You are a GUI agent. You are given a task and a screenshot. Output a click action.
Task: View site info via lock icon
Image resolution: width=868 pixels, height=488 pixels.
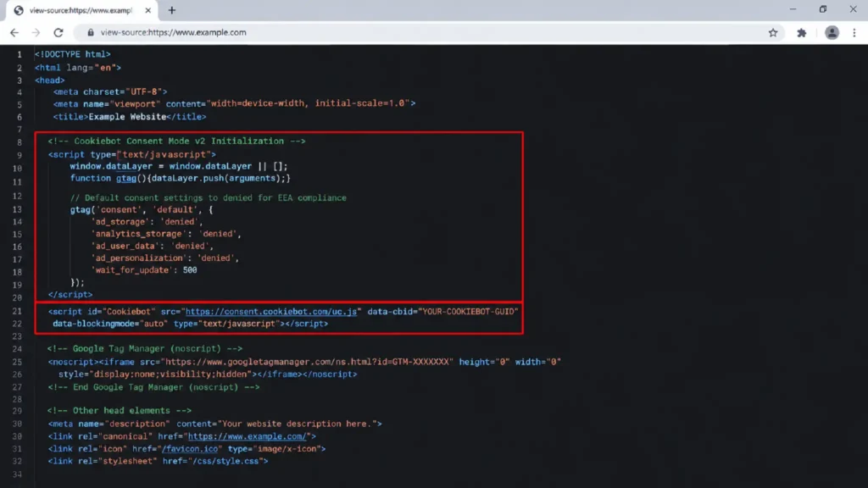point(90,33)
